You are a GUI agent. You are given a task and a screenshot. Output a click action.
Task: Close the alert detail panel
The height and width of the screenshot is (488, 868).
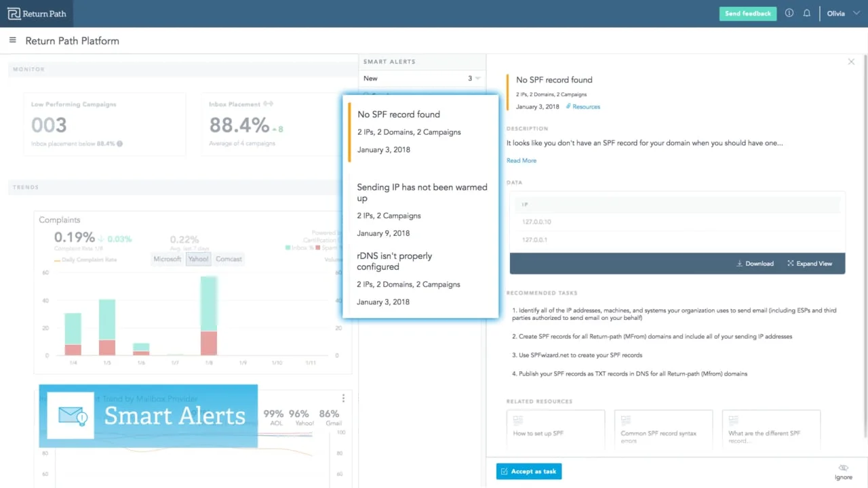point(851,62)
